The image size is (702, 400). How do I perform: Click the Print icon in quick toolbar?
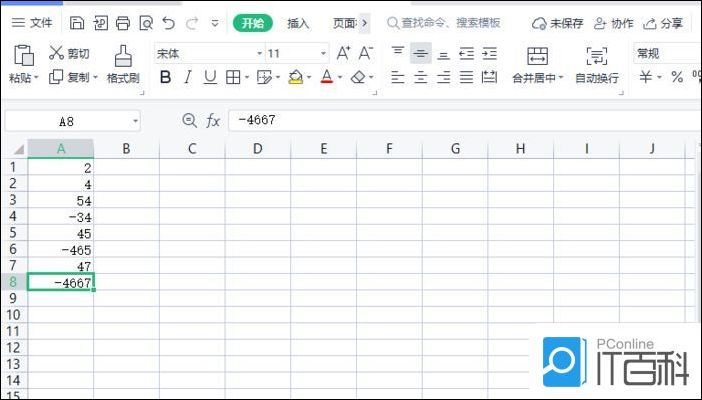[x=123, y=23]
